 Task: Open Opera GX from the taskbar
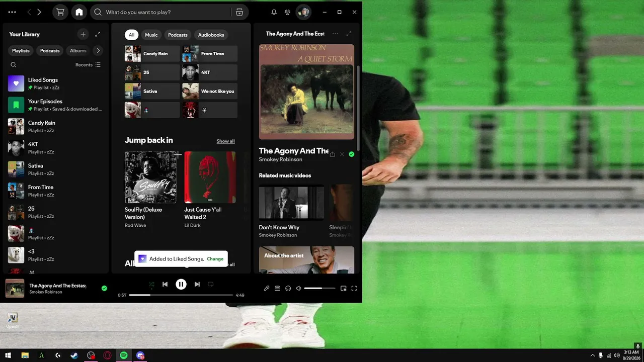pos(107,355)
